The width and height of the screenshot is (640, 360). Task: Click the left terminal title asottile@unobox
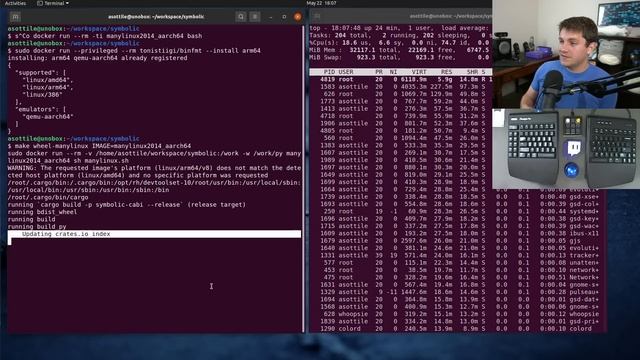coord(156,17)
